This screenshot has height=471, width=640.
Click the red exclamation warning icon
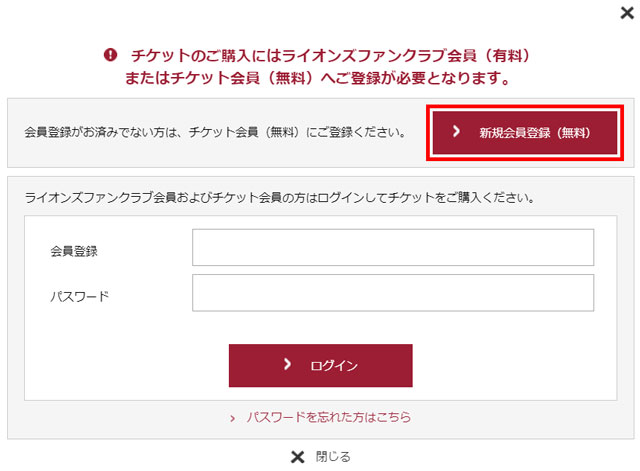(110, 55)
